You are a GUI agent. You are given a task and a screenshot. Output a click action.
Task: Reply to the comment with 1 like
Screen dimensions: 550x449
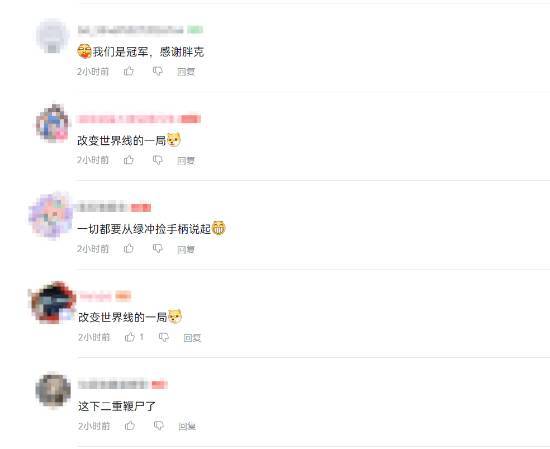click(x=192, y=338)
